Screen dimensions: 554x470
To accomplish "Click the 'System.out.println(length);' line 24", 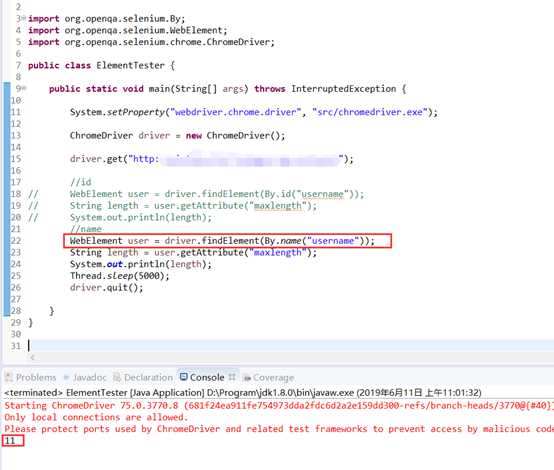I will click(x=141, y=264).
